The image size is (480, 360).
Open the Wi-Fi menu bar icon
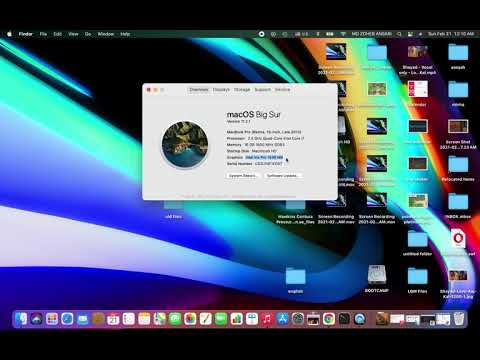tap(343, 34)
